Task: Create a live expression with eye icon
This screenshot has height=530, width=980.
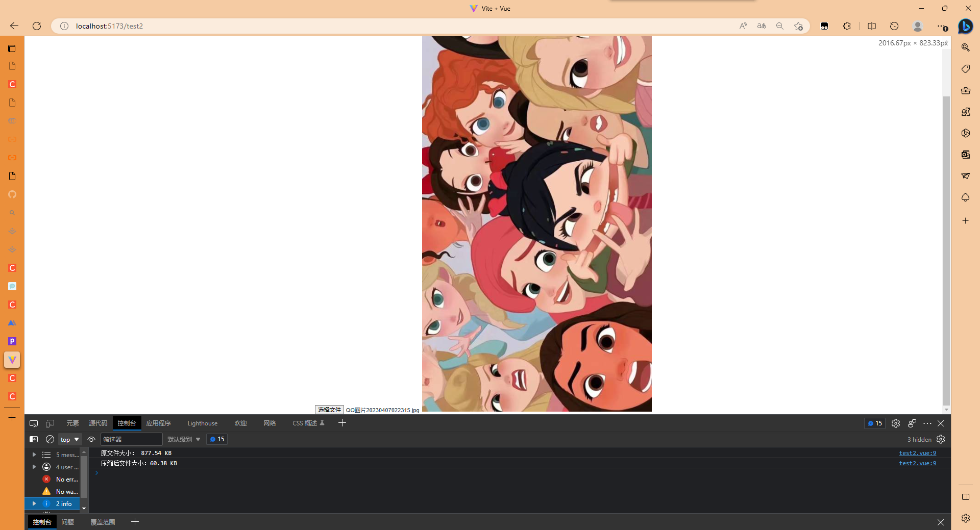Action: click(91, 439)
